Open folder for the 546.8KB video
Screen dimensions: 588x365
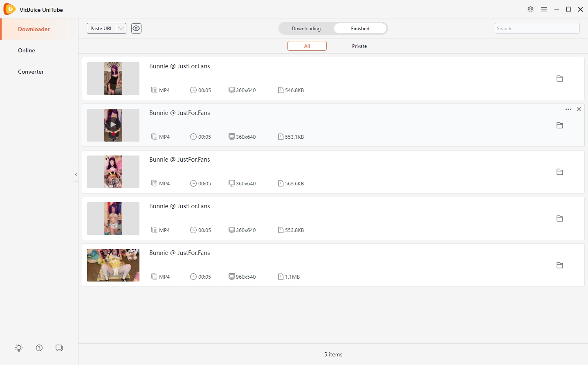[x=560, y=79]
